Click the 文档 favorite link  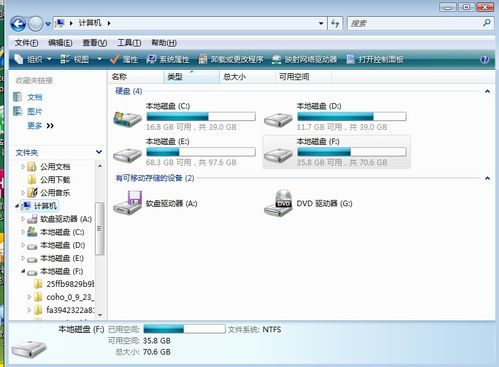[35, 97]
